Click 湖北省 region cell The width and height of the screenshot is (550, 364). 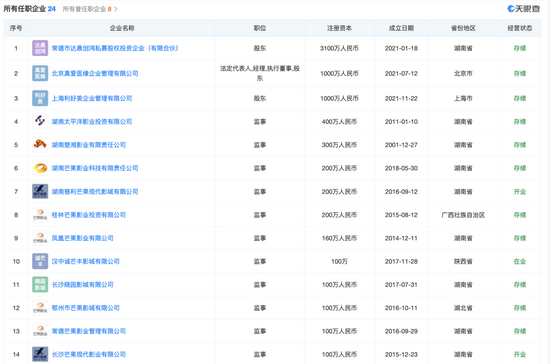[463, 308]
